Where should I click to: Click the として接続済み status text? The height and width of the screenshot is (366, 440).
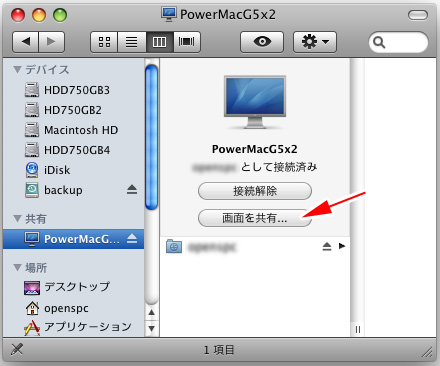coord(279,167)
